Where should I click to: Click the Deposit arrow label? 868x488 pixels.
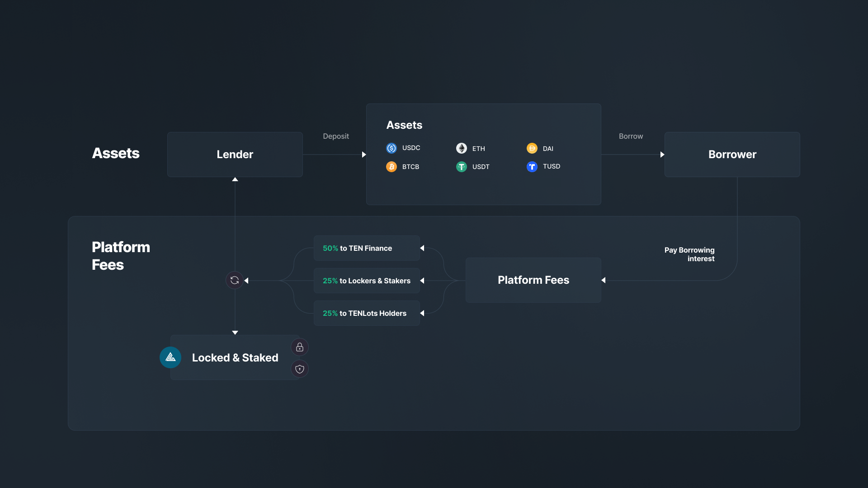336,136
